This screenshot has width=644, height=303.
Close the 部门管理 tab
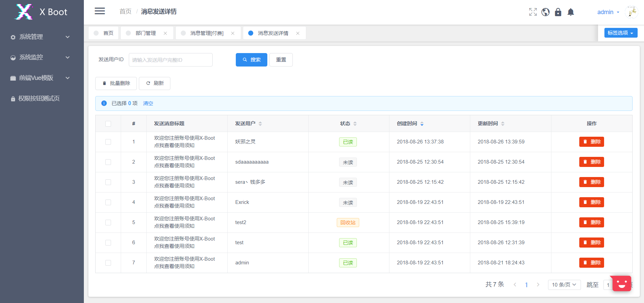165,33
